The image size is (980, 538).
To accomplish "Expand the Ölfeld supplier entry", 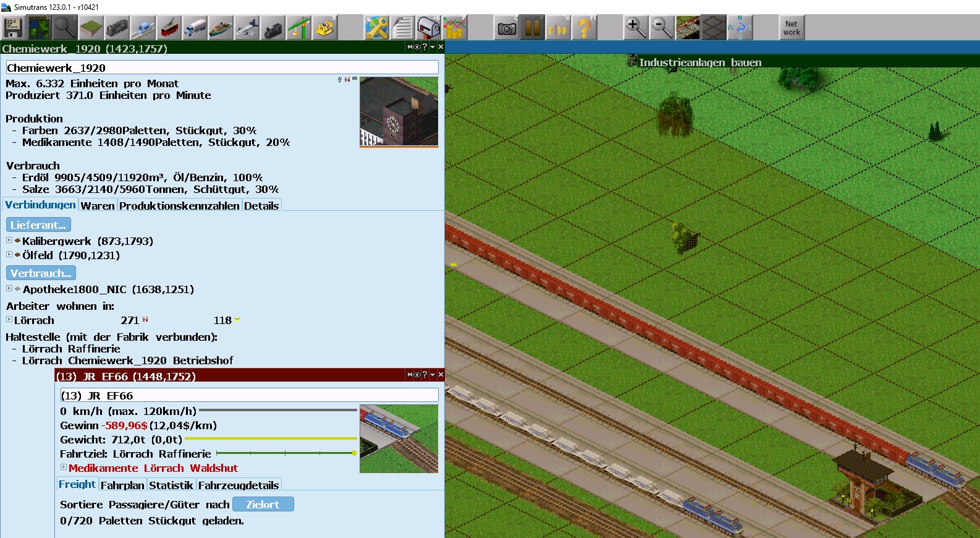I will [9, 255].
